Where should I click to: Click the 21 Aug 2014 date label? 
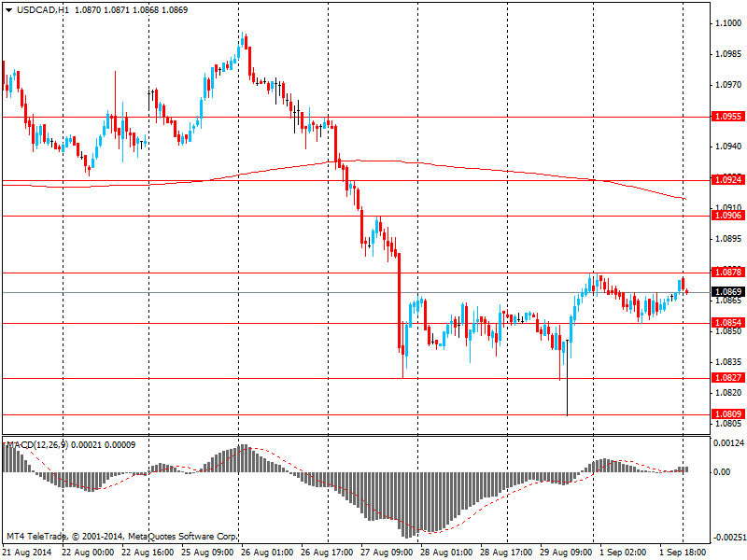(x=27, y=553)
